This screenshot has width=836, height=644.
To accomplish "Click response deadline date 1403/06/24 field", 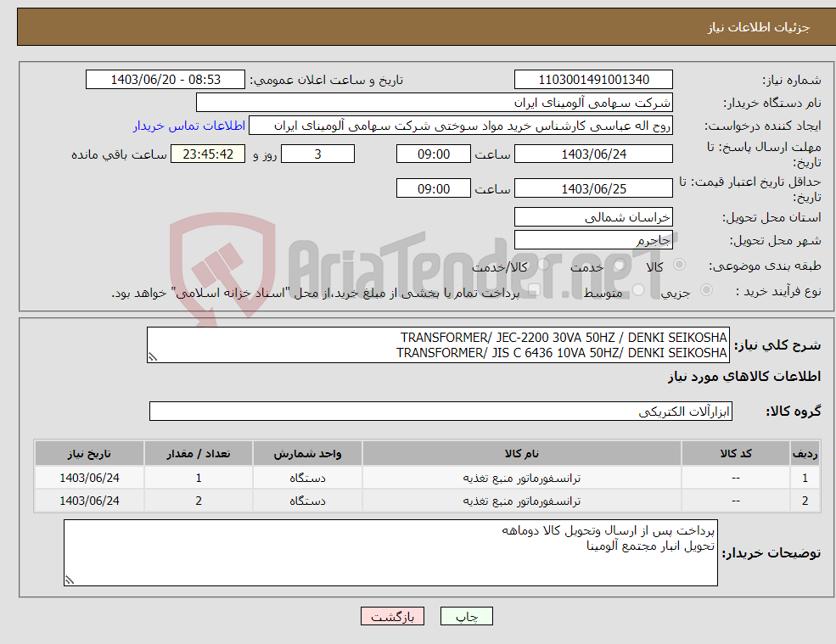I will [593, 154].
